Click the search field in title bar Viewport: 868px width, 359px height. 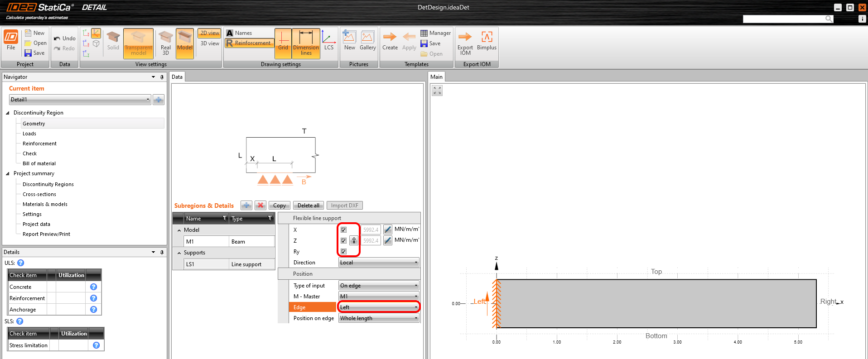pos(784,19)
